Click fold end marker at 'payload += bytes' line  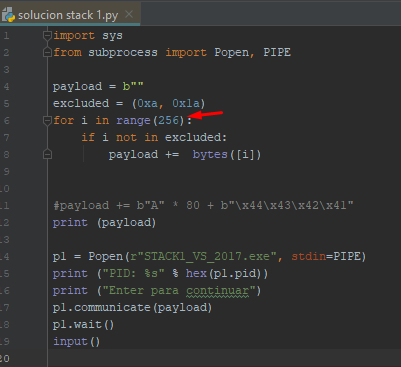tap(47, 154)
